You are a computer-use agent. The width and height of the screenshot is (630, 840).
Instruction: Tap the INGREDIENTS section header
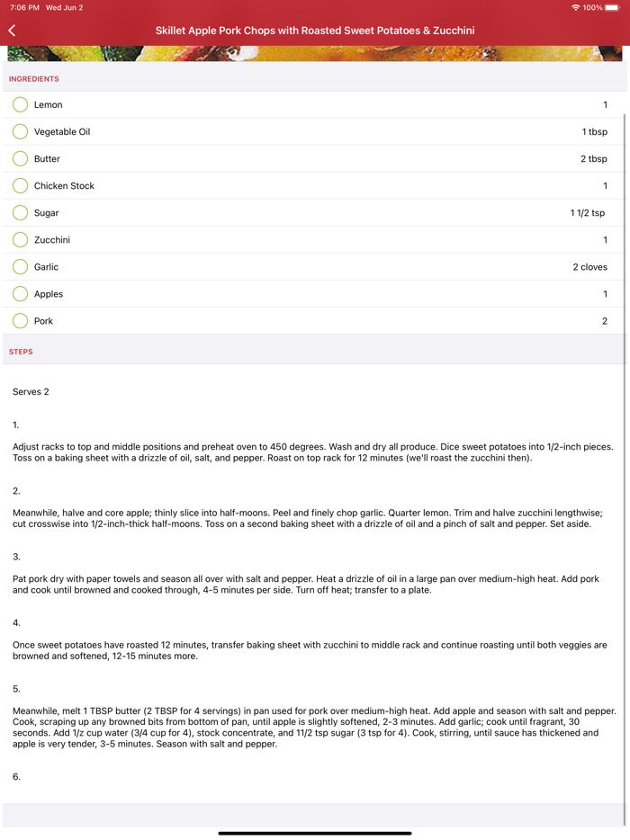(x=34, y=79)
